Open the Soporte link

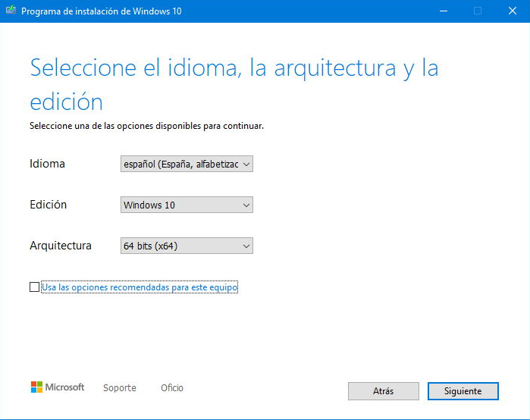(120, 388)
